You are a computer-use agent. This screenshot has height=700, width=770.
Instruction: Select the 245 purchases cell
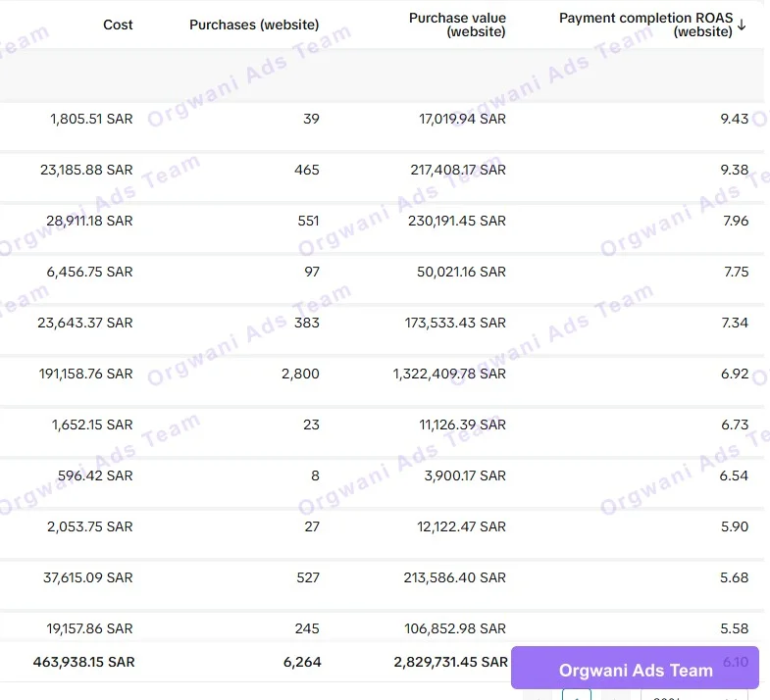(x=308, y=628)
